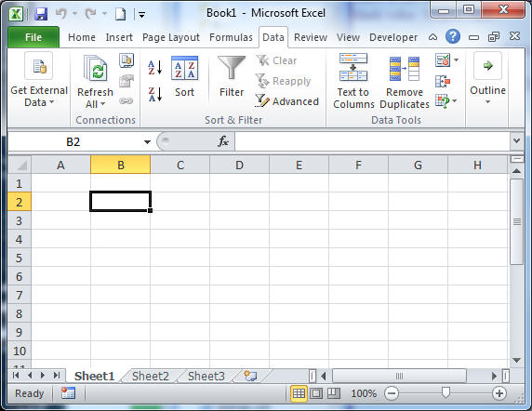The image size is (532, 411).
Task: Click Remove Duplicates
Action: 405,82
